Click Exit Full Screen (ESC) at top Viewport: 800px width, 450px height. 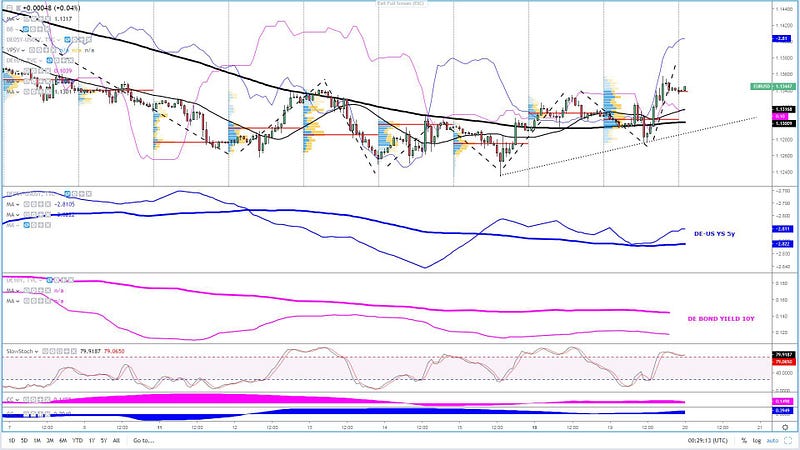401,3
